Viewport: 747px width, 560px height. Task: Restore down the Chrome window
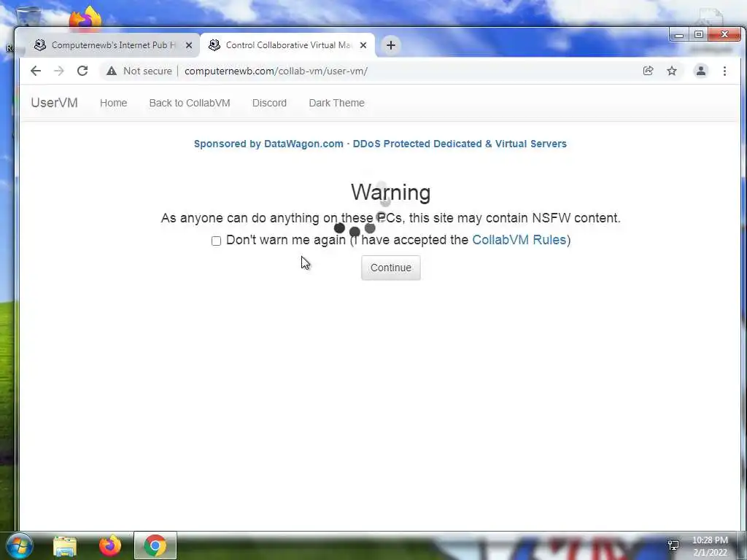tap(698, 35)
